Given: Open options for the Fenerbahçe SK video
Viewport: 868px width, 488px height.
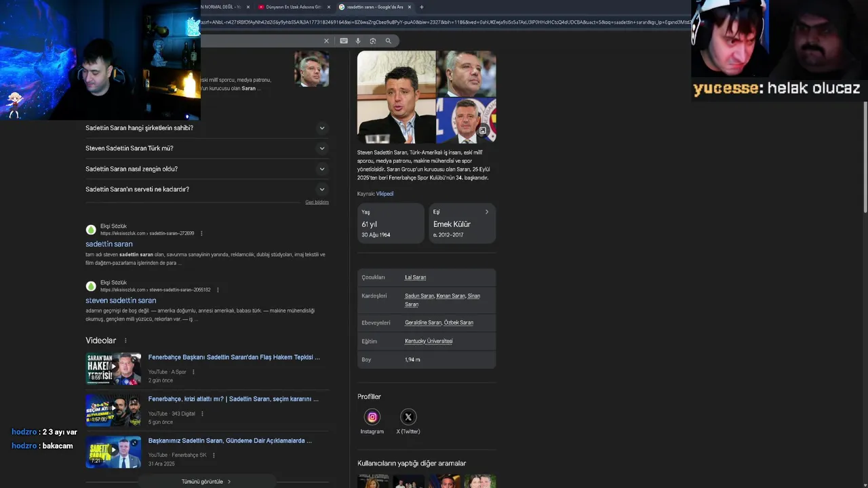Looking at the screenshot, I should 214,455.
